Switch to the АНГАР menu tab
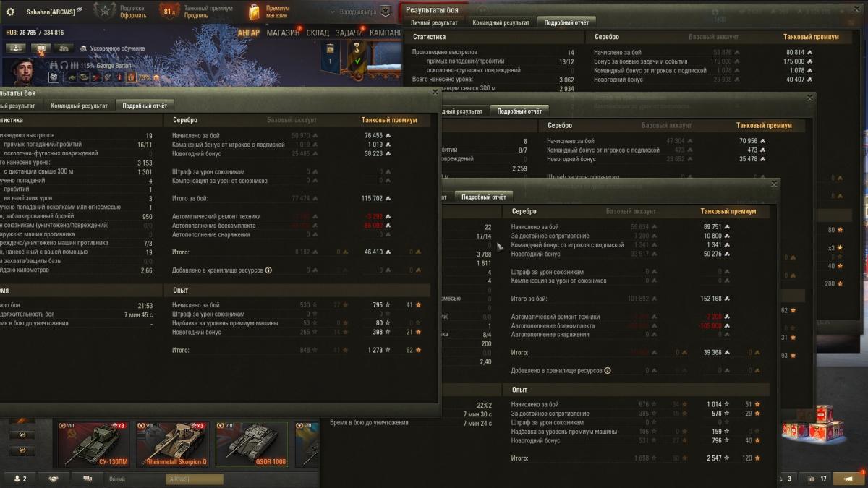The width and height of the screenshot is (868, 488). (x=248, y=33)
